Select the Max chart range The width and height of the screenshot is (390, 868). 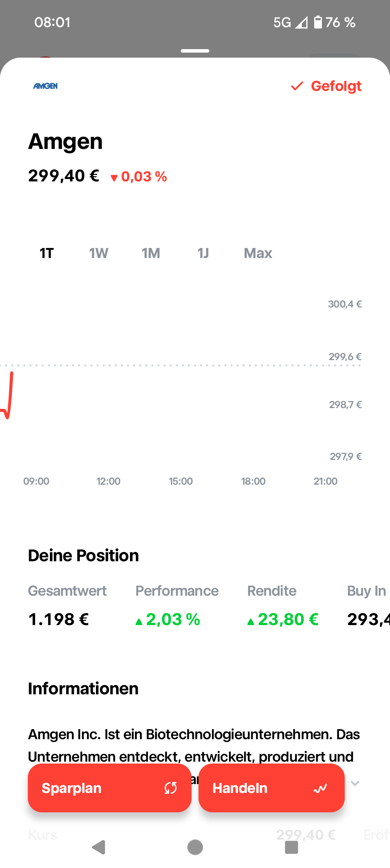pos(258,253)
